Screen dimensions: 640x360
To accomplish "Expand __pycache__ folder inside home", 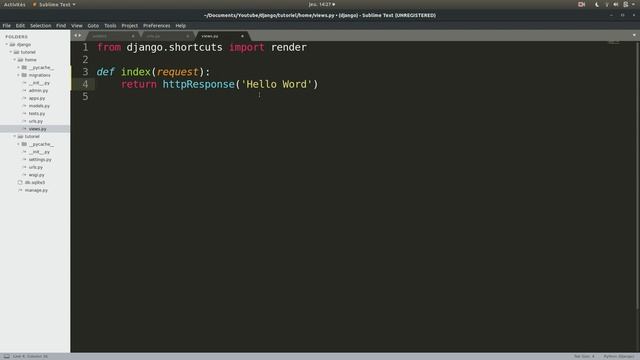I will point(18,67).
